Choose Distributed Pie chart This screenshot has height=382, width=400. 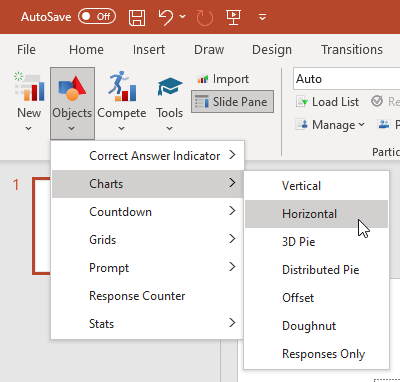[x=316, y=270]
